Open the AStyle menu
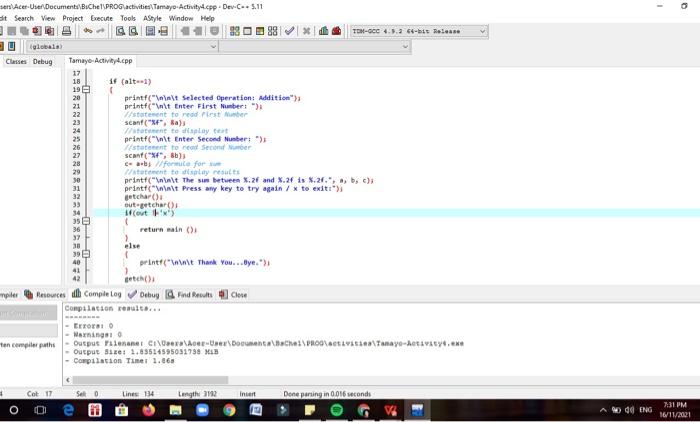The height and width of the screenshot is (422, 700). (x=152, y=18)
